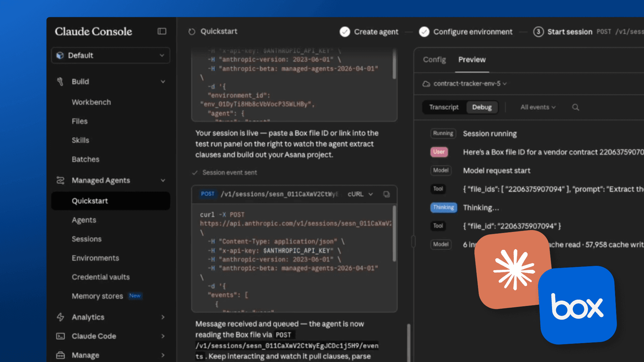Click the Analytics lightning bolt icon
This screenshot has height=362, width=644.
point(60,317)
